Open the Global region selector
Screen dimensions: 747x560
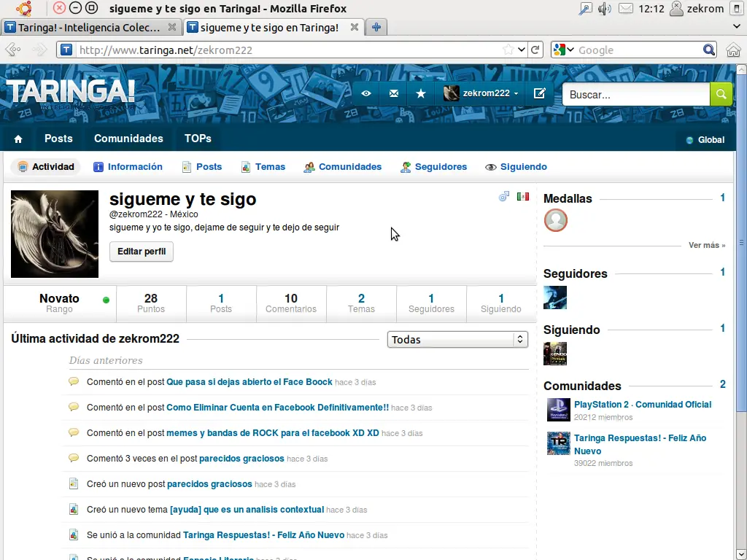coord(705,139)
